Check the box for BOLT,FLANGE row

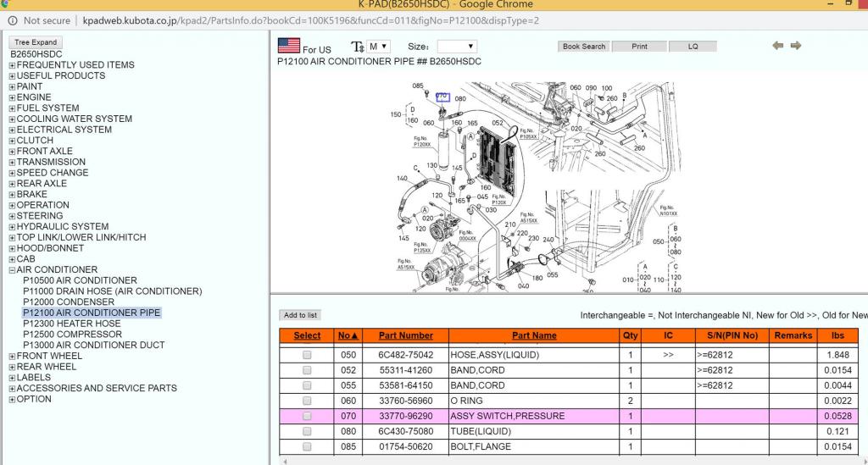pyautogui.click(x=307, y=446)
